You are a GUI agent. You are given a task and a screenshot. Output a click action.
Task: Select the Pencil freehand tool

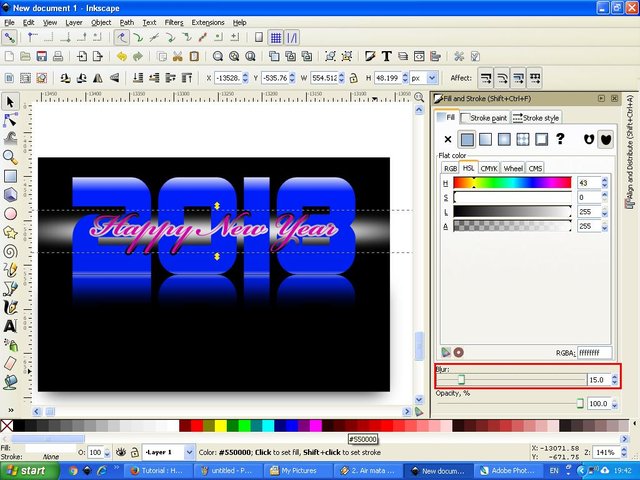[10, 270]
